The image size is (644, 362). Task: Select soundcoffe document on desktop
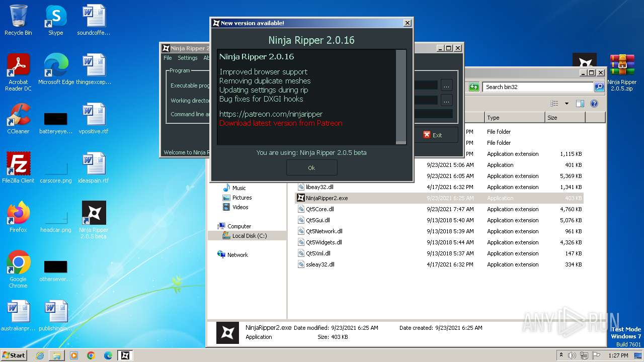point(94,21)
